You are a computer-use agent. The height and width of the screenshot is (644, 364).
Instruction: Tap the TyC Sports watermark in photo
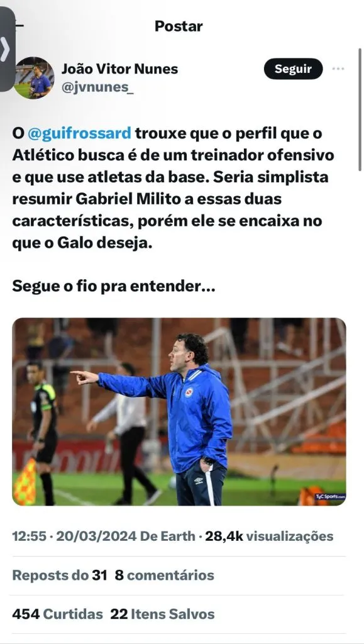330,497
